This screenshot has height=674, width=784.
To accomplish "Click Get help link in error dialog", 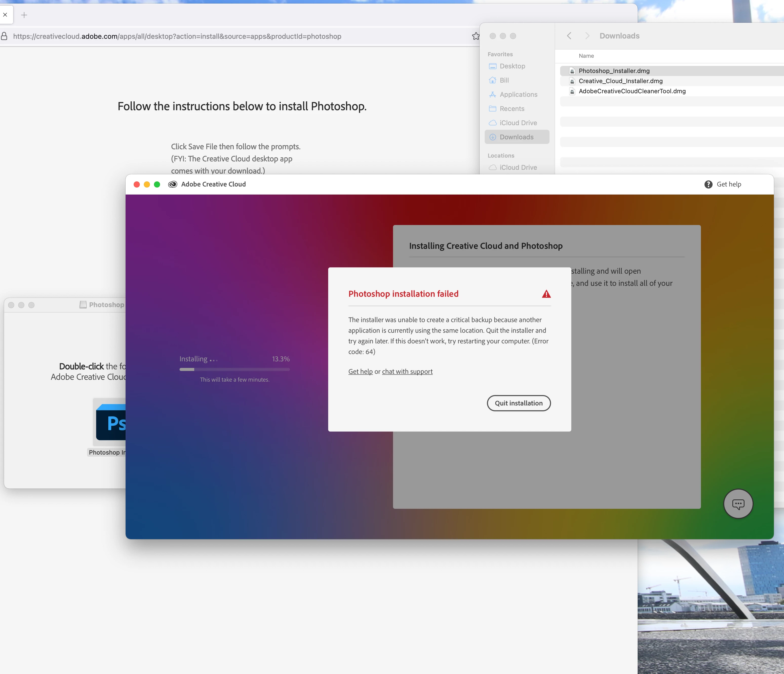I will tap(360, 372).
